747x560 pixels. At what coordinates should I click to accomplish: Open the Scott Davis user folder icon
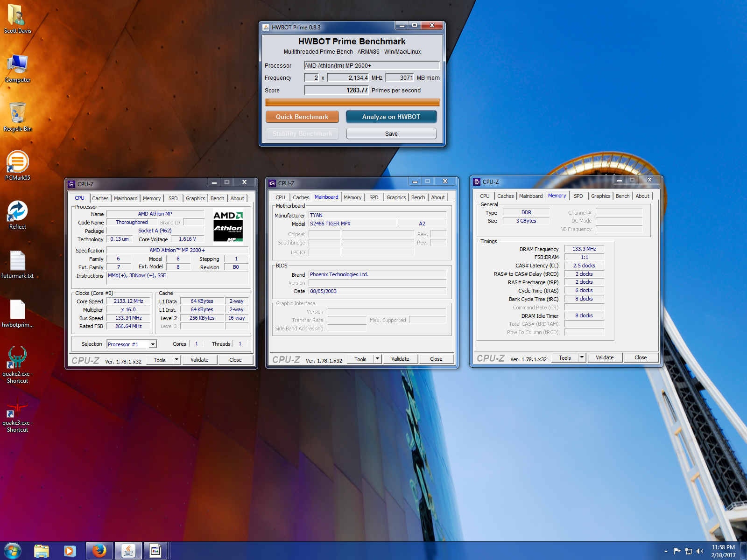(x=18, y=19)
